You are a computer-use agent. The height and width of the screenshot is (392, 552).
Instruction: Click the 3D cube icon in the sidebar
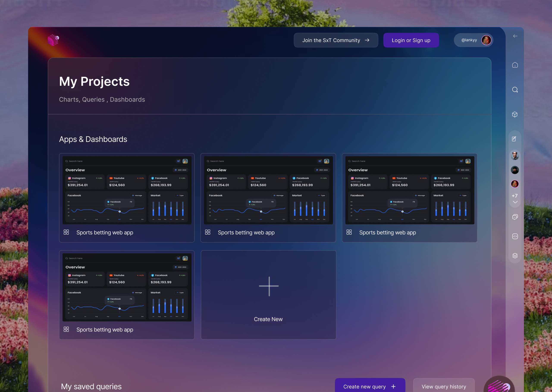515,115
